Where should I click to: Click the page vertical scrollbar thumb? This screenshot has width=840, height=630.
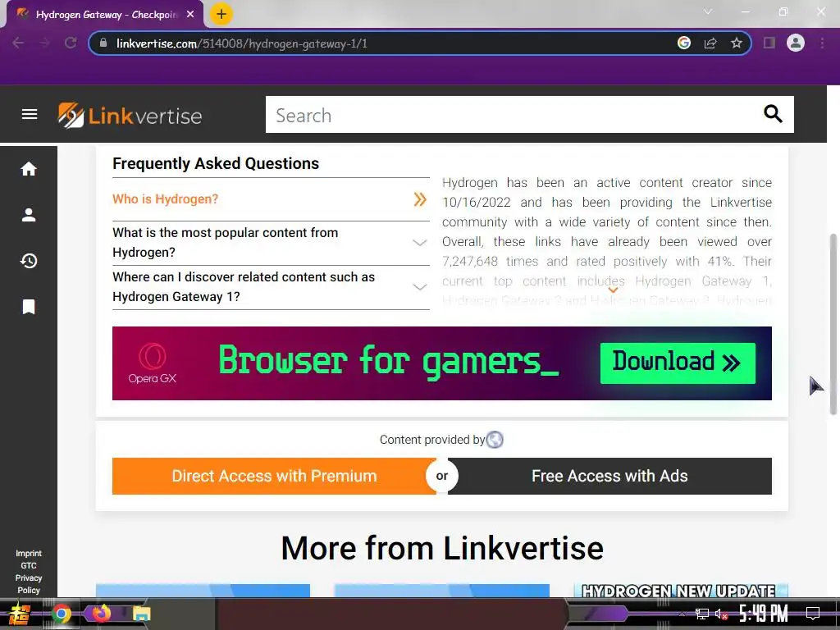(833, 324)
